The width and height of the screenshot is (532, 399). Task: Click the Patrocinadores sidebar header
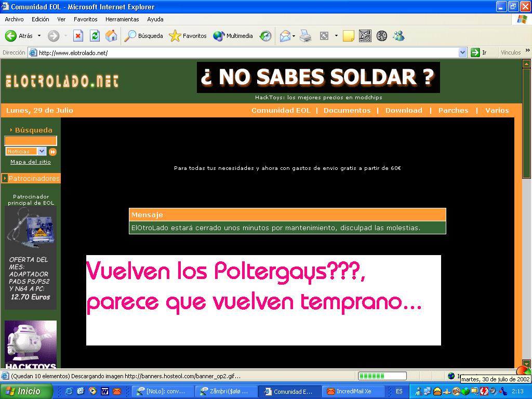31,178
